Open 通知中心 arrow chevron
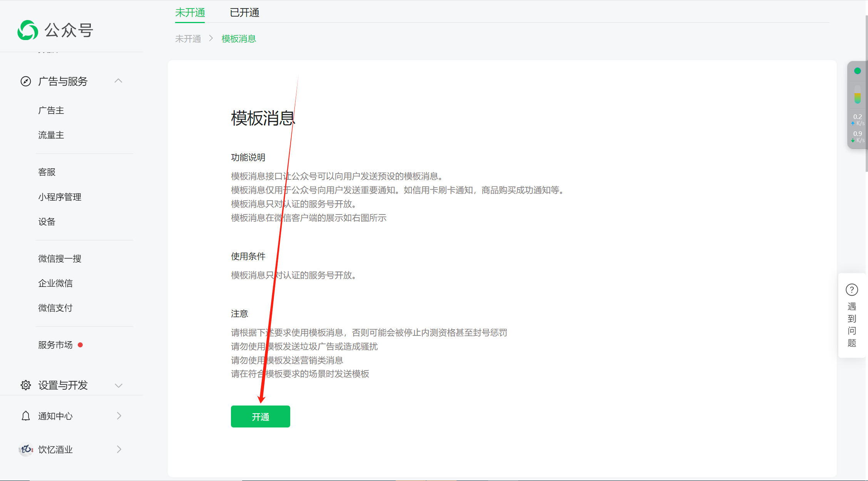The height and width of the screenshot is (481, 868). [119, 416]
